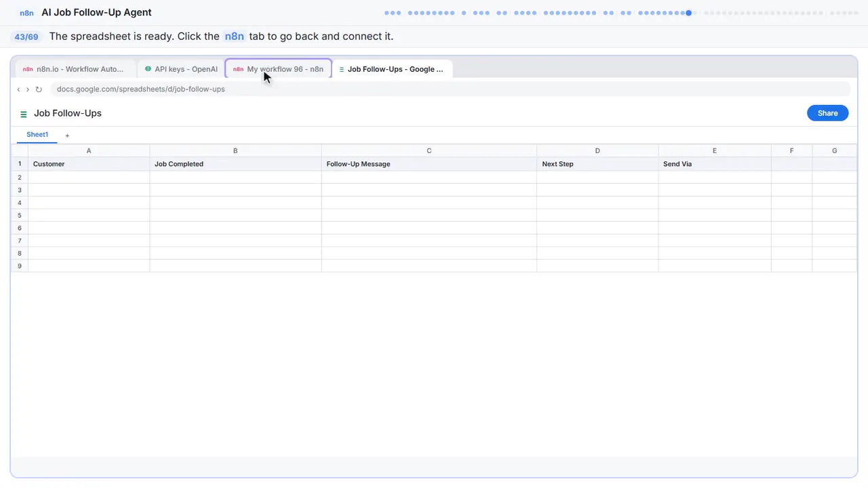
Task: Switch to the API keys - OpenAI tab
Action: pos(181,69)
